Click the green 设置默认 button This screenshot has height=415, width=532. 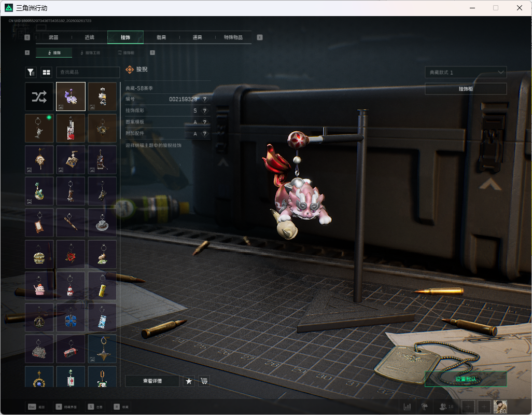(x=466, y=379)
